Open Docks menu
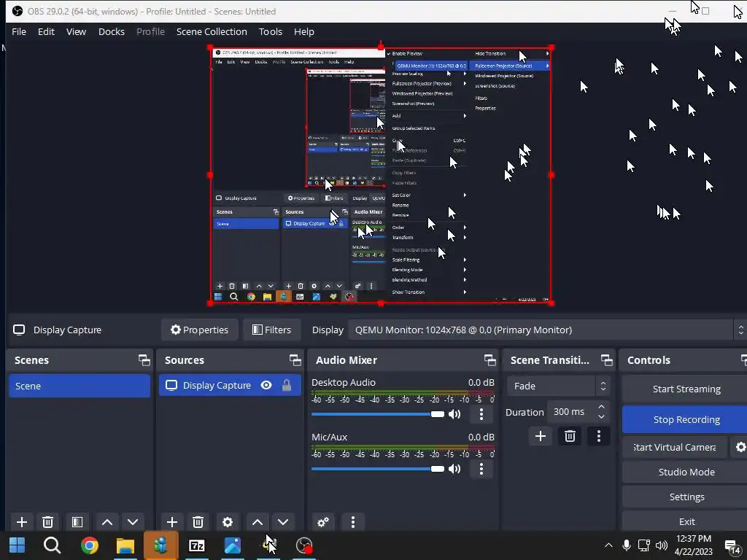The image size is (747, 560). tap(112, 31)
